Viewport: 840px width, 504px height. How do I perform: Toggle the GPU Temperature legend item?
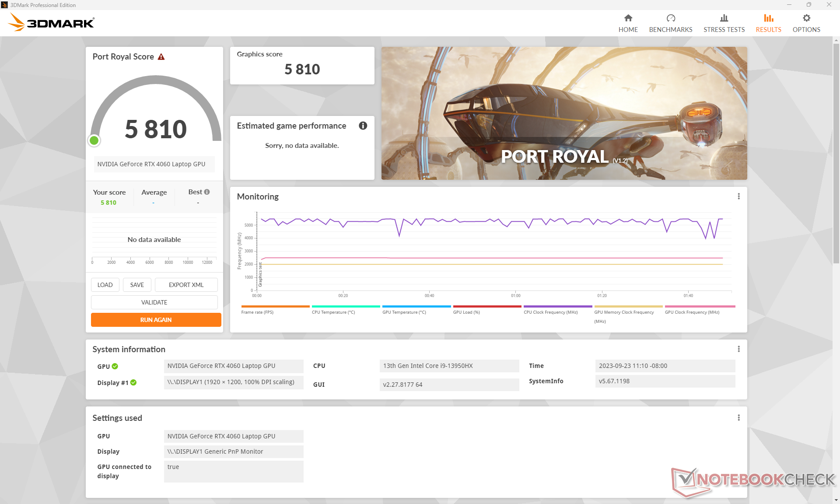pos(404,312)
